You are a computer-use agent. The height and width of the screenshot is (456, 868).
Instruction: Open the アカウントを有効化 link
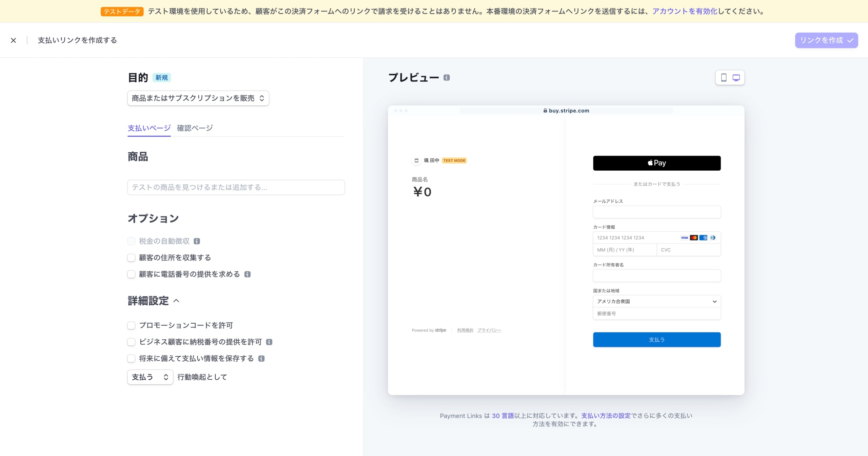pyautogui.click(x=684, y=11)
